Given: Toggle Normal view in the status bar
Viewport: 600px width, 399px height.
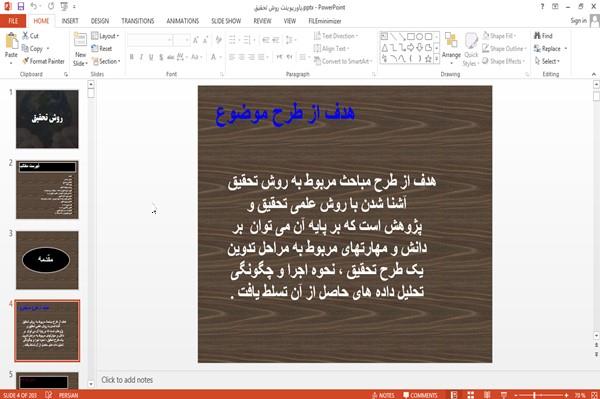Looking at the screenshot, I should tap(454, 395).
